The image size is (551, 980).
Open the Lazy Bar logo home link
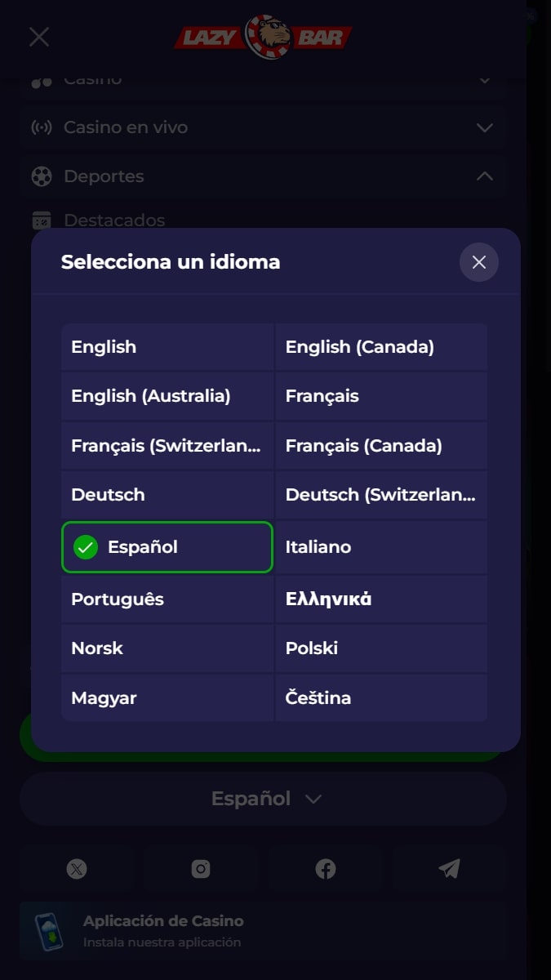click(x=263, y=37)
